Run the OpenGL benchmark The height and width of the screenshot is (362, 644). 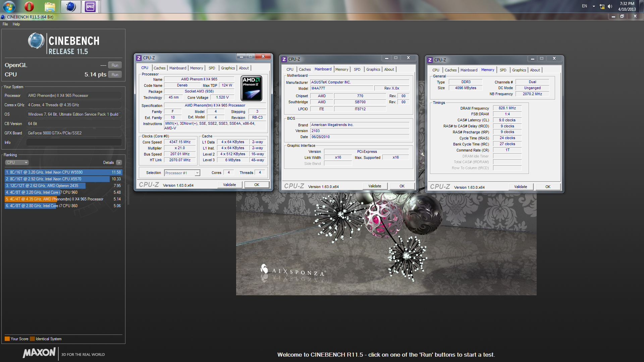pyautogui.click(x=115, y=65)
